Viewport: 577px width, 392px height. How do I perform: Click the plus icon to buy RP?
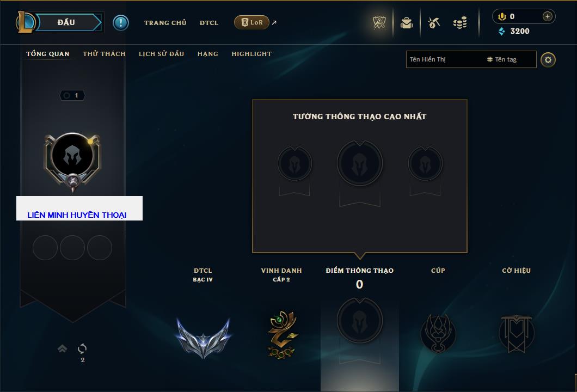click(548, 16)
